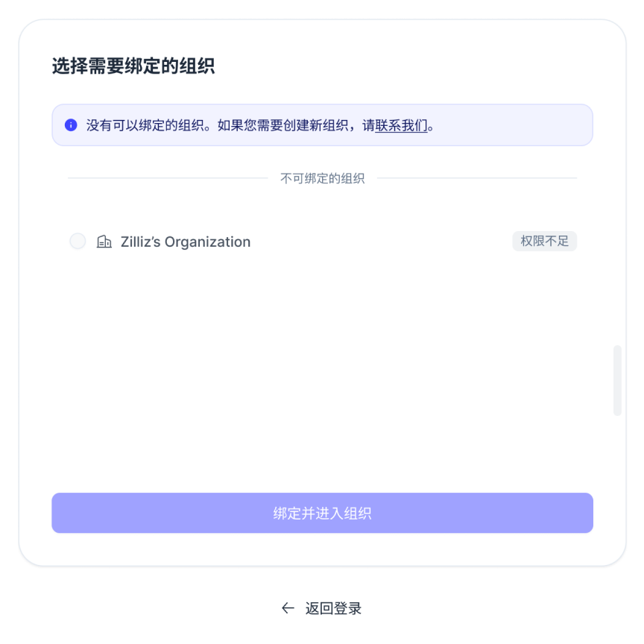Click the disabled purple bind button
644x644 pixels.
(x=322, y=513)
